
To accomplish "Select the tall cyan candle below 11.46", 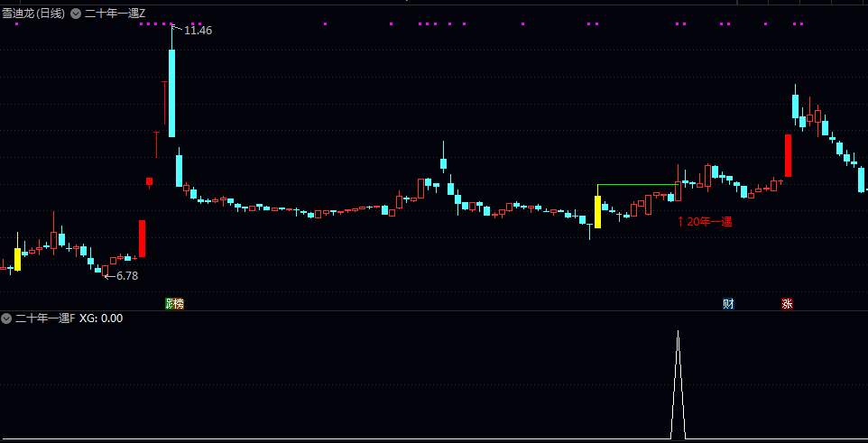I will [x=172, y=93].
